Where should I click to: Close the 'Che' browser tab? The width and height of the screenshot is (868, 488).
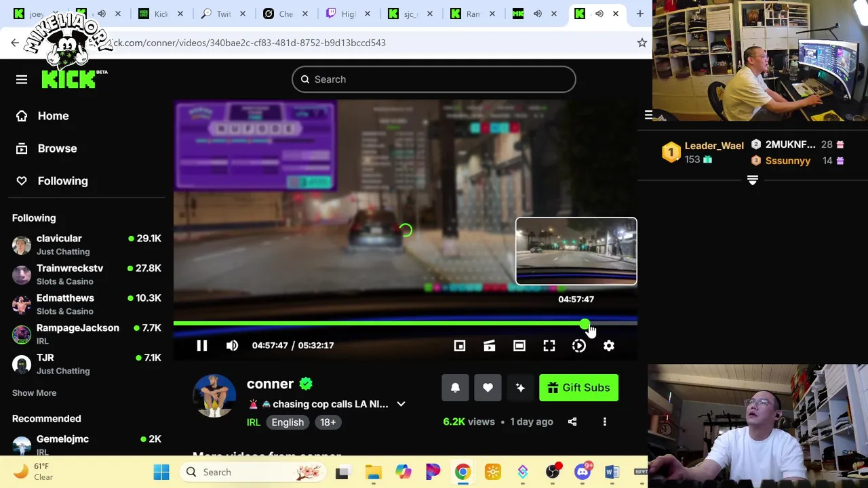click(305, 14)
